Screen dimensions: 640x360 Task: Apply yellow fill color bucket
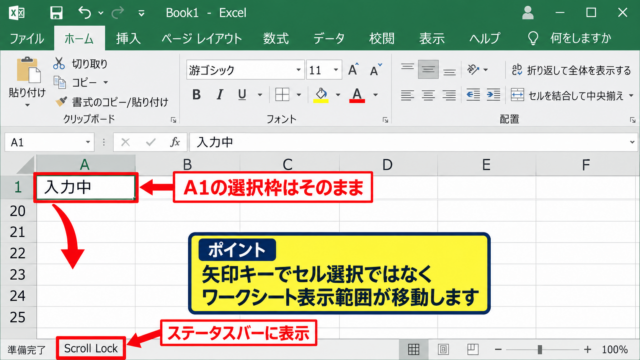tap(321, 95)
